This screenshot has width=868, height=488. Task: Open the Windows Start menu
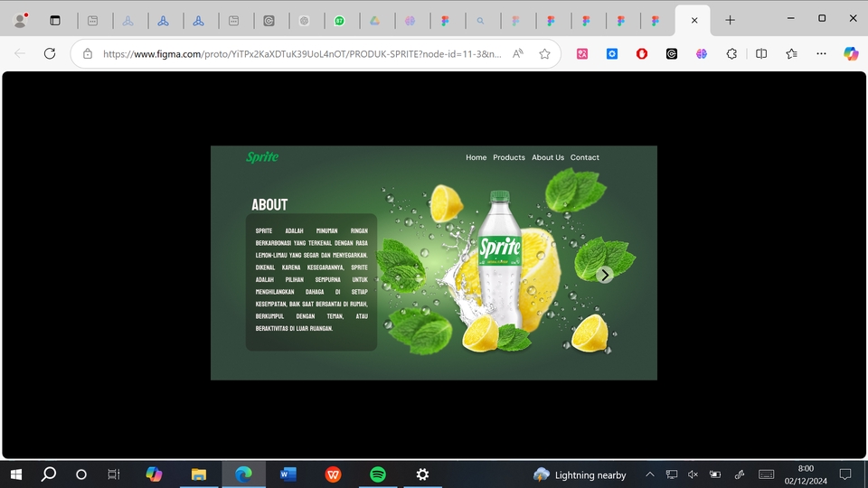coord(16,474)
